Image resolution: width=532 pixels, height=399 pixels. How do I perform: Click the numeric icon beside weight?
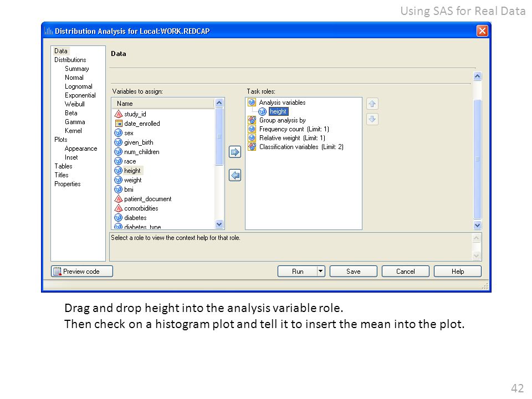tap(118, 180)
